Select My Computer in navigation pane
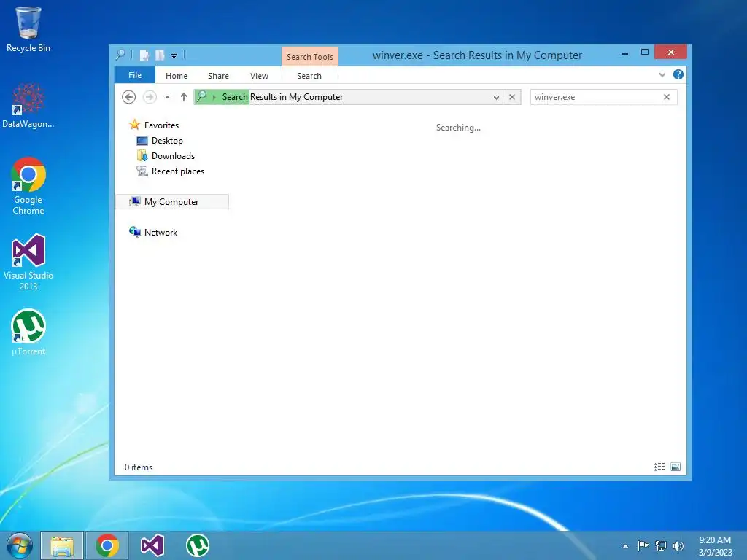Viewport: 747px width, 560px height. coord(172,202)
